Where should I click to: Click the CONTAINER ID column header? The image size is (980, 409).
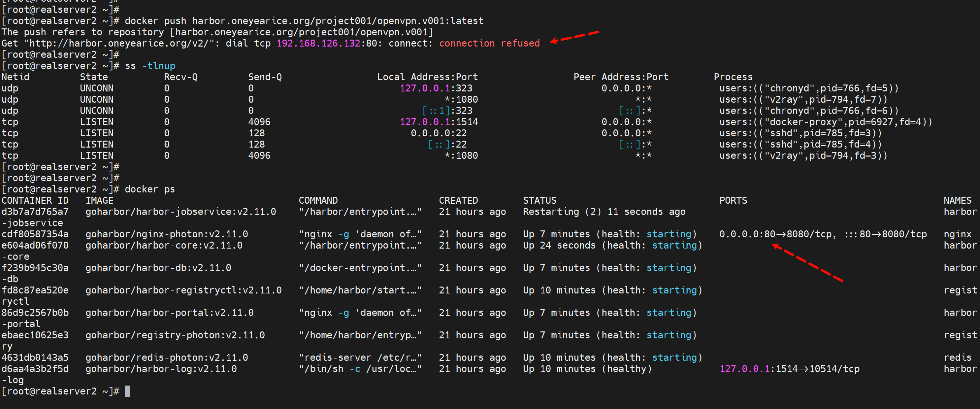(x=35, y=200)
